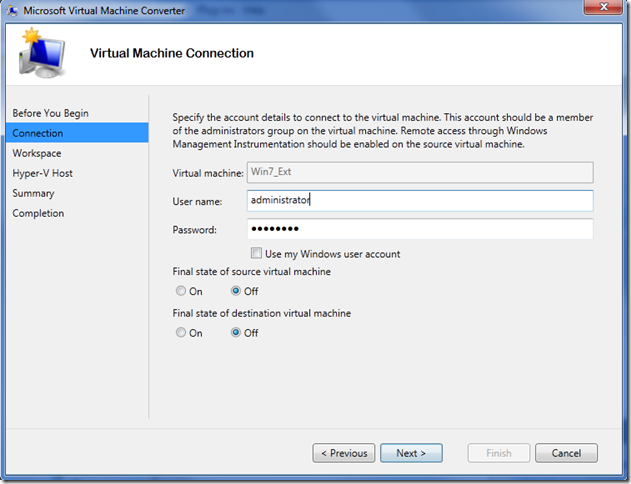The height and width of the screenshot is (484, 631).
Task: Set source virtual machine final state to On
Action: tap(181, 291)
